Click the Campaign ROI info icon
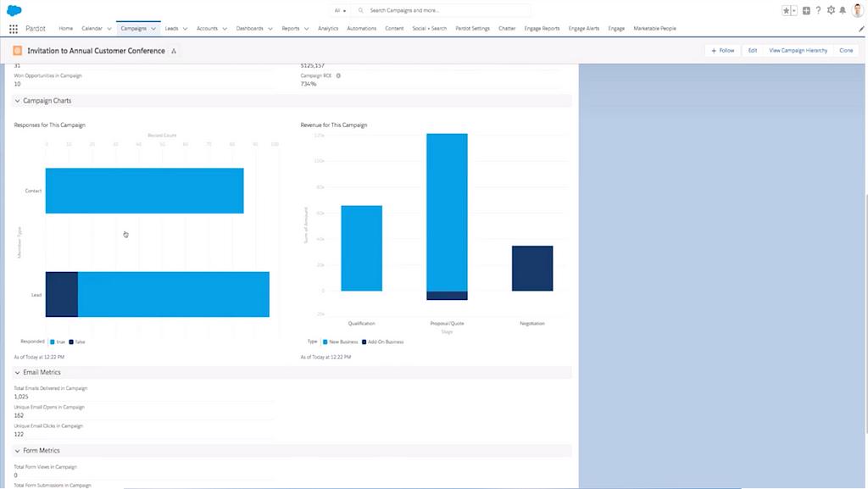The image size is (868, 489). pos(338,75)
